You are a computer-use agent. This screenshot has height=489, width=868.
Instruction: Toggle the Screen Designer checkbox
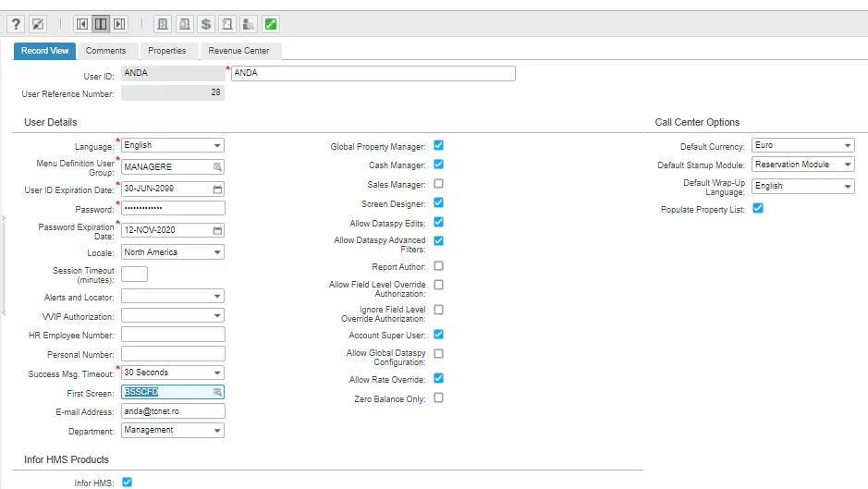click(x=438, y=202)
